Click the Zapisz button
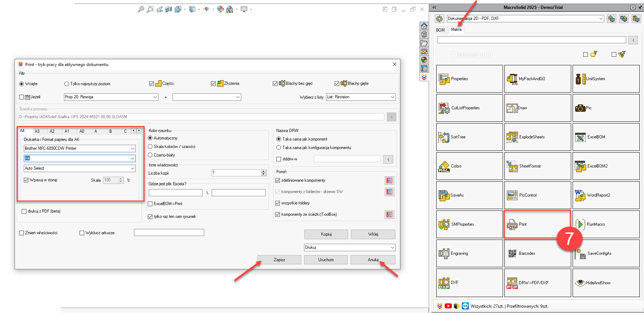 point(280,260)
